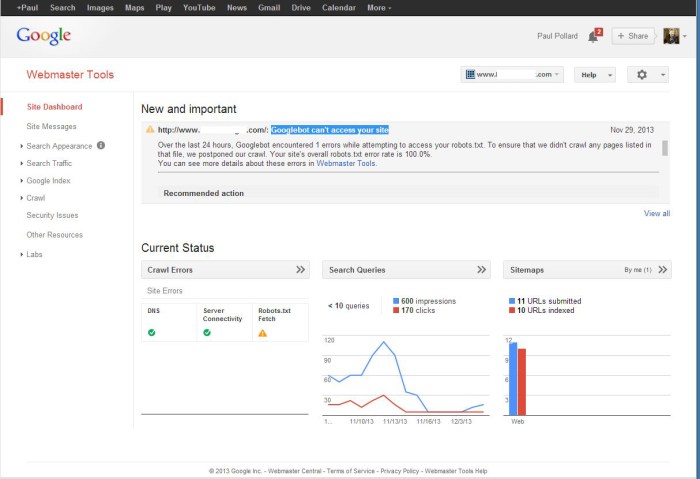Click the Server Connectivity green check icon
The height and width of the screenshot is (479, 700).
click(x=207, y=333)
